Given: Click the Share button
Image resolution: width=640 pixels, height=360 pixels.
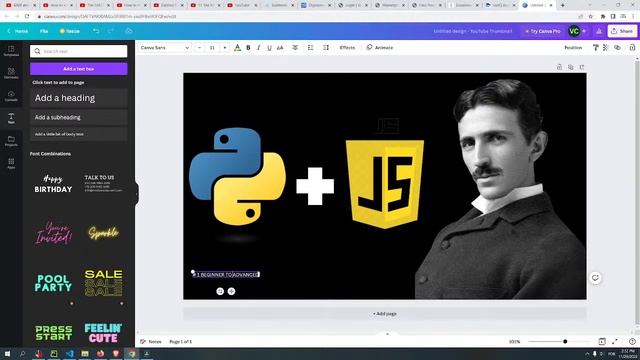Looking at the screenshot, I should [x=622, y=31].
